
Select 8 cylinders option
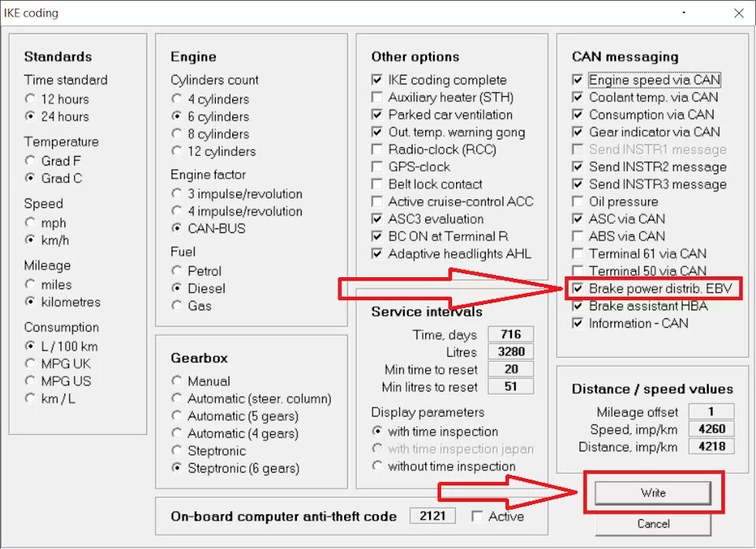tap(176, 134)
